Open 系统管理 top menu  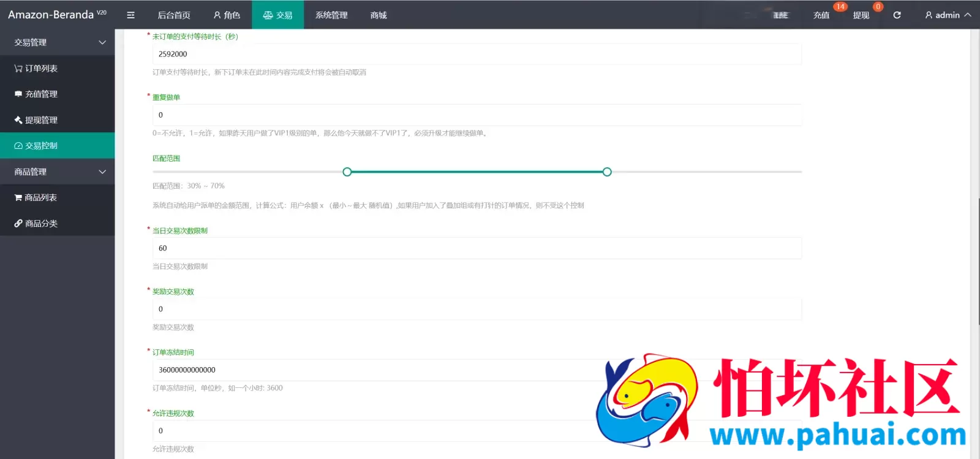click(331, 15)
